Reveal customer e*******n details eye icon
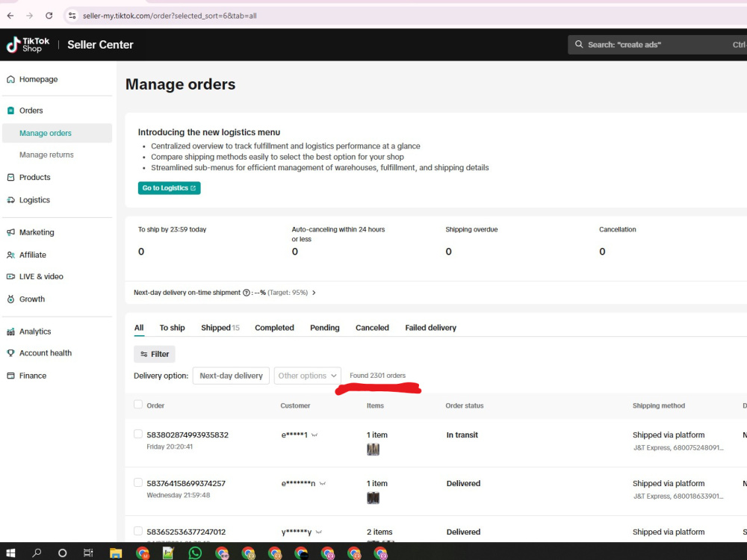The height and width of the screenshot is (560, 747). click(x=323, y=484)
